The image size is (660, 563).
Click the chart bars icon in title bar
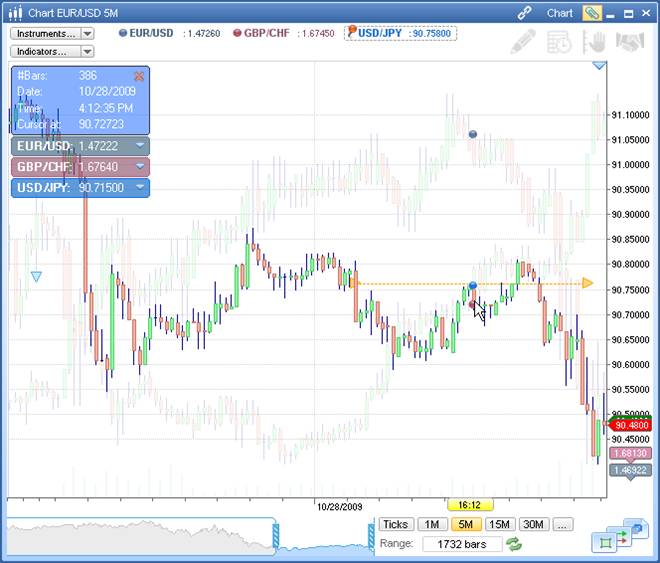pyautogui.click(x=16, y=13)
